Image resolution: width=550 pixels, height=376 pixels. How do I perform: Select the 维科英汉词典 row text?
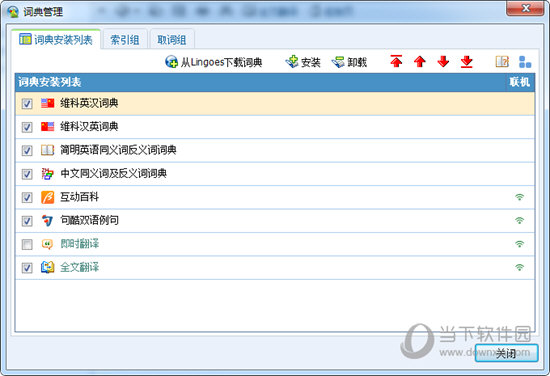pyautogui.click(x=89, y=103)
